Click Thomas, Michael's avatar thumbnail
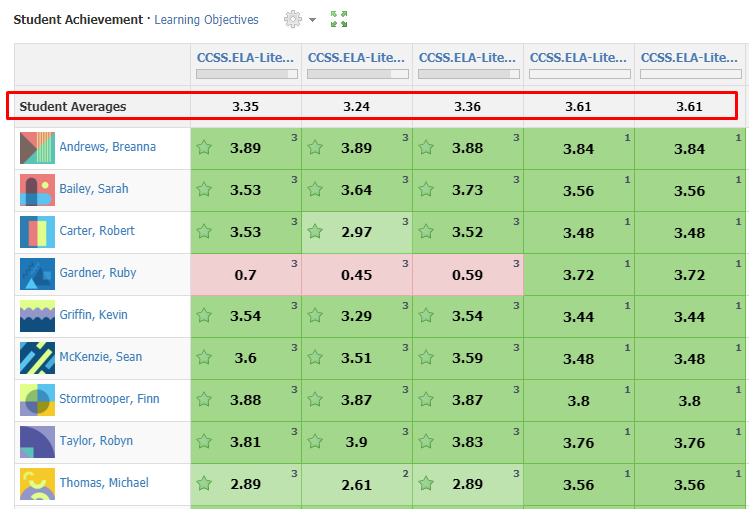 pyautogui.click(x=37, y=484)
